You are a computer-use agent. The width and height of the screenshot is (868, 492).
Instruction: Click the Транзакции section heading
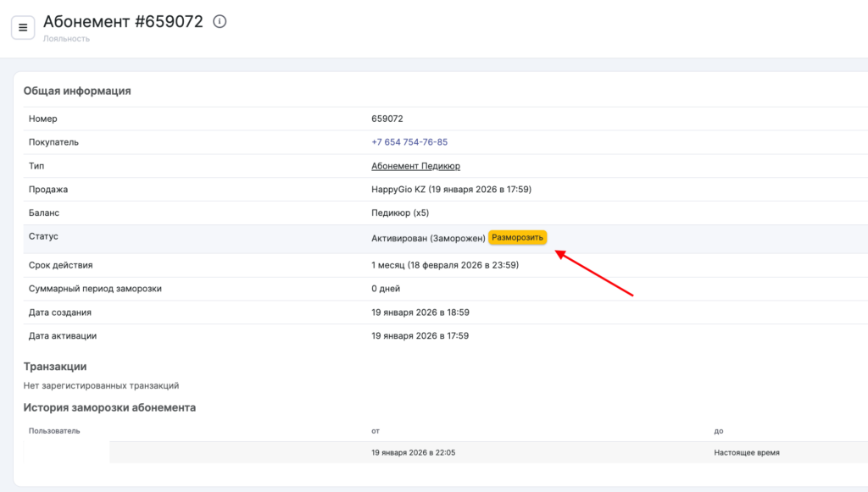coord(55,367)
